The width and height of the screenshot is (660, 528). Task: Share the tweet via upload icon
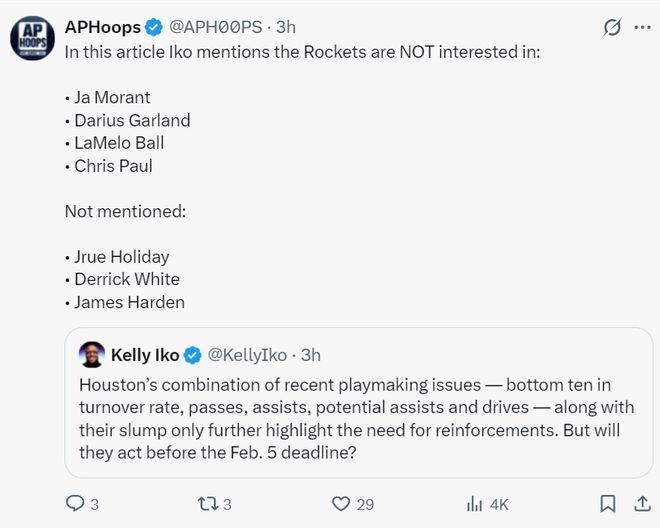coord(640,503)
